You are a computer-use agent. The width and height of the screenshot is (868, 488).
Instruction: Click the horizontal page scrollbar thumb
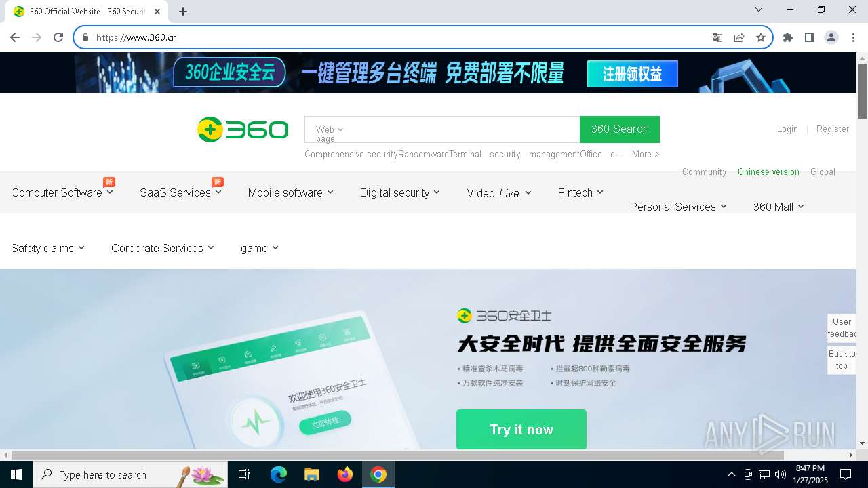coord(397,455)
